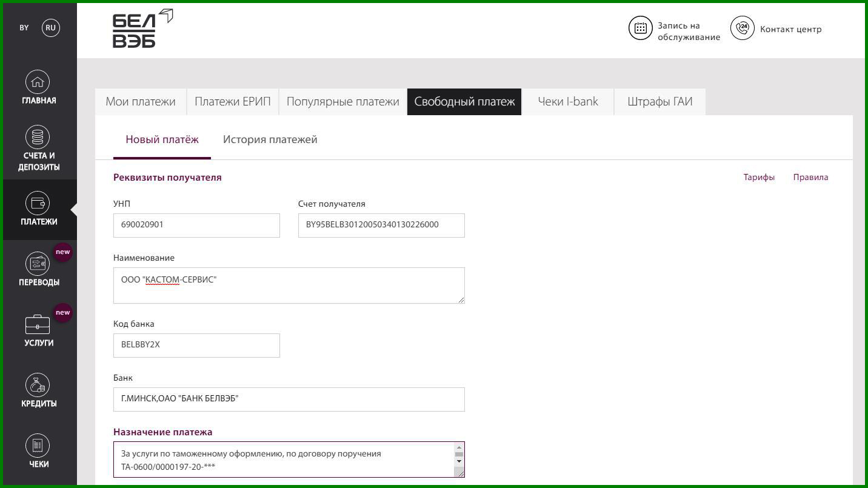The width and height of the screenshot is (868, 488).
Task: Select the Новый платёж sub-tab
Action: click(162, 139)
